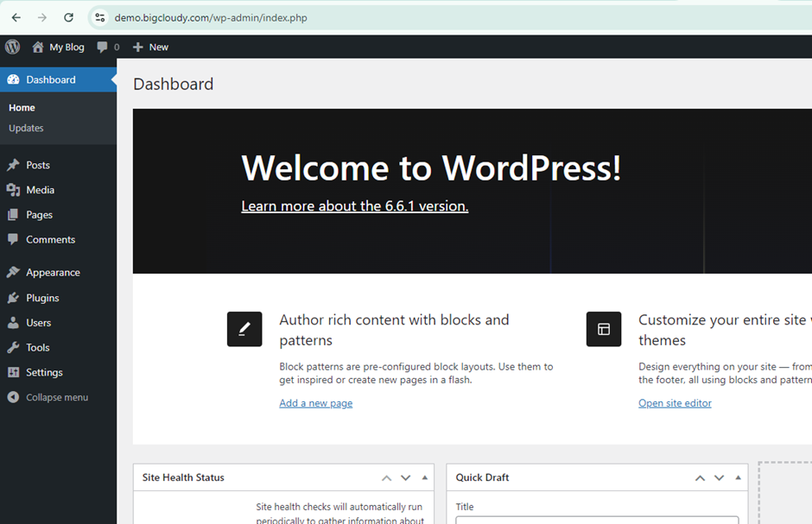Open Settings via the gear icon
The height and width of the screenshot is (524, 812).
point(15,372)
